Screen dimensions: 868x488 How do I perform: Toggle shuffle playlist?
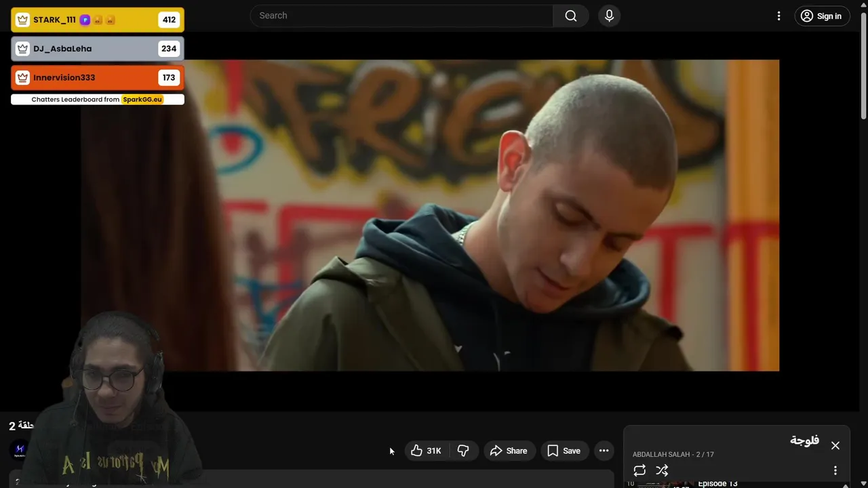click(x=663, y=470)
